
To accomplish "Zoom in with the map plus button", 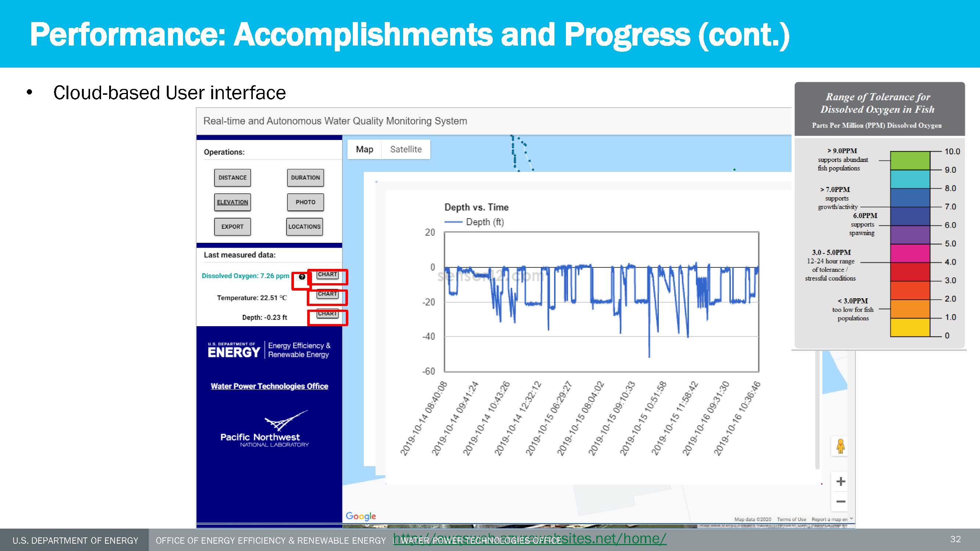I will [840, 482].
